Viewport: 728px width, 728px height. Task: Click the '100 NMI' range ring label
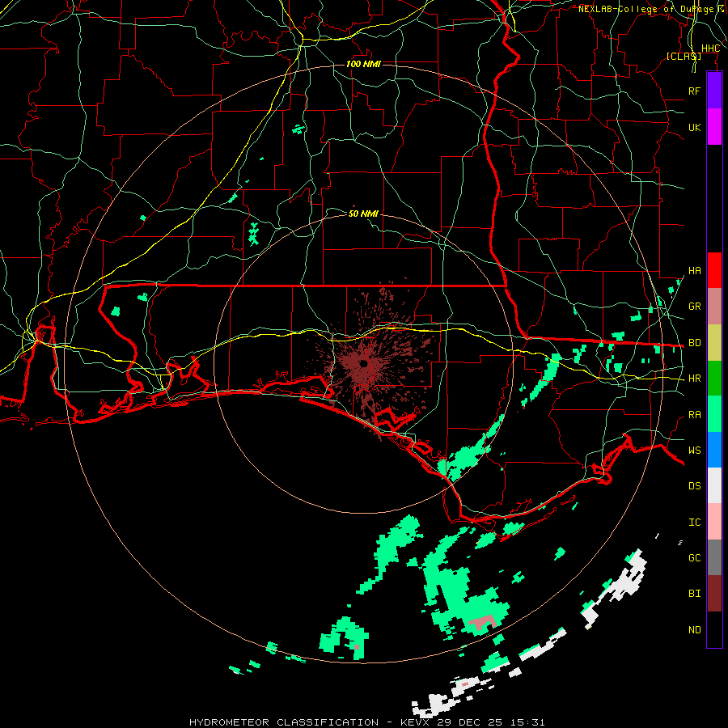point(363,64)
